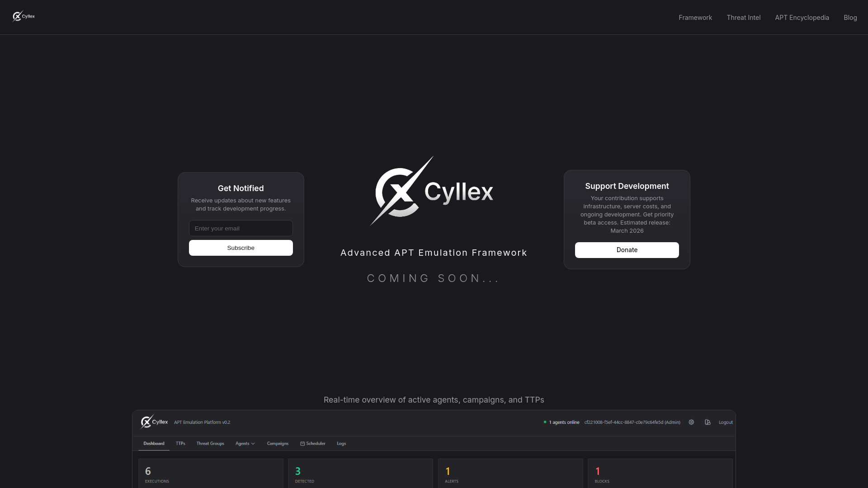Click the Logout link in the dashboard

tap(725, 422)
